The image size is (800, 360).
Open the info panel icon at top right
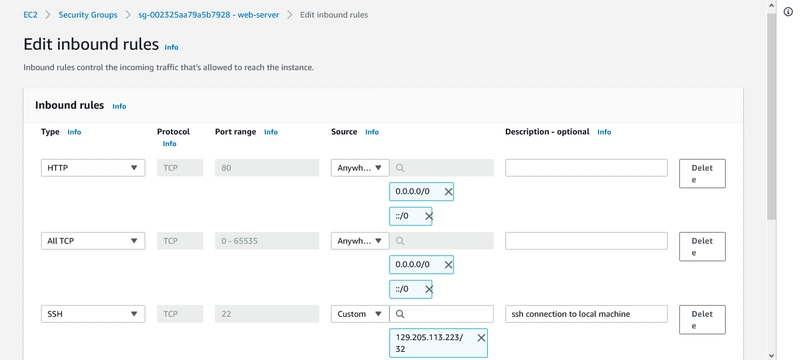pos(788,12)
